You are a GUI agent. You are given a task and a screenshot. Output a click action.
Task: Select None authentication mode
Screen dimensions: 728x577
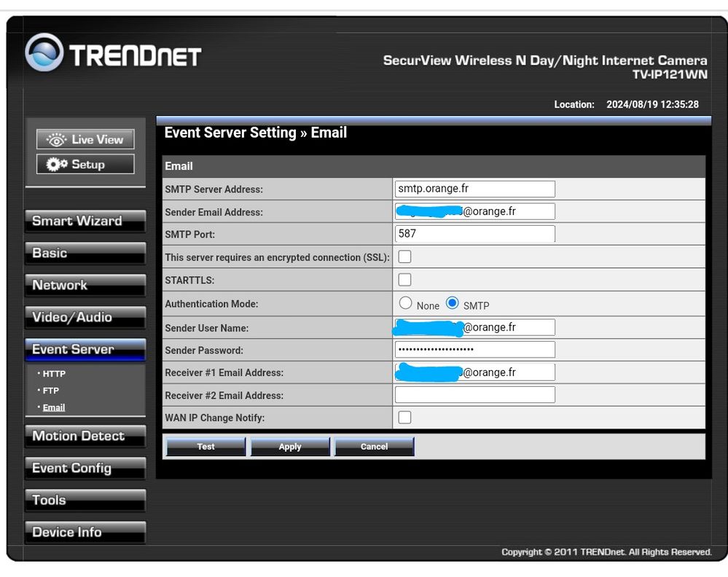(x=405, y=303)
